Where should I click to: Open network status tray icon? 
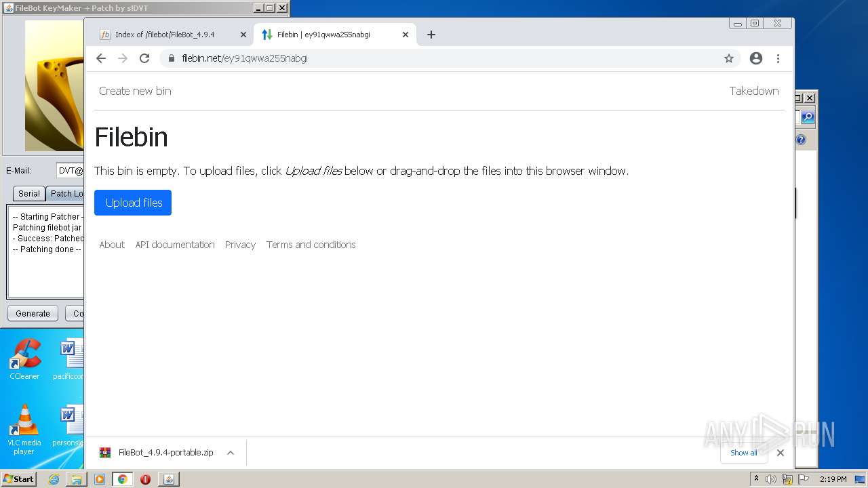click(787, 479)
